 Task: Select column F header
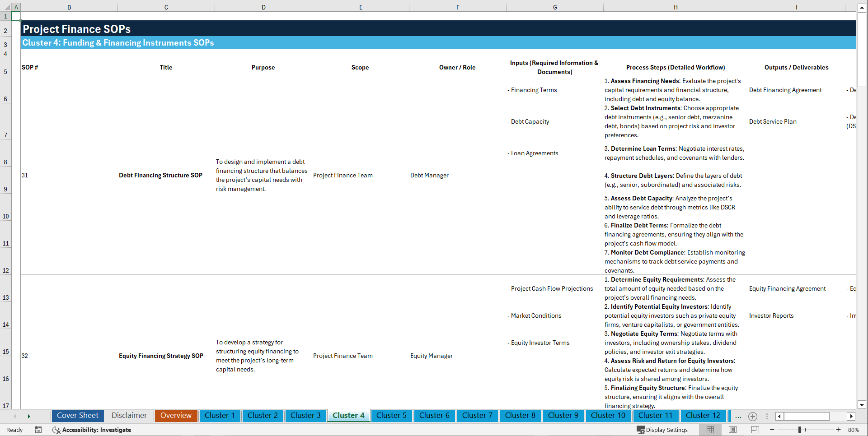pyautogui.click(x=458, y=7)
